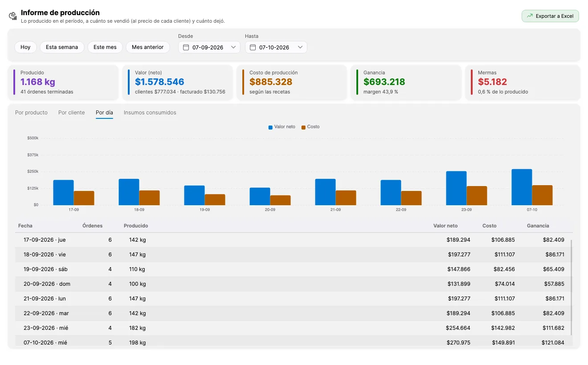The height and width of the screenshot is (365, 588).
Task: Toggle the Costo legend swatch
Action: (303, 127)
